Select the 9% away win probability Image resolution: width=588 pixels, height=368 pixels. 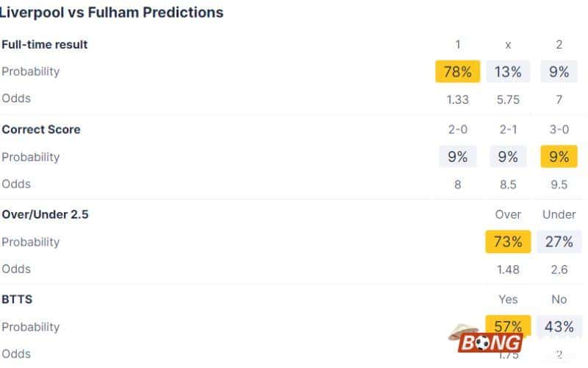point(559,71)
